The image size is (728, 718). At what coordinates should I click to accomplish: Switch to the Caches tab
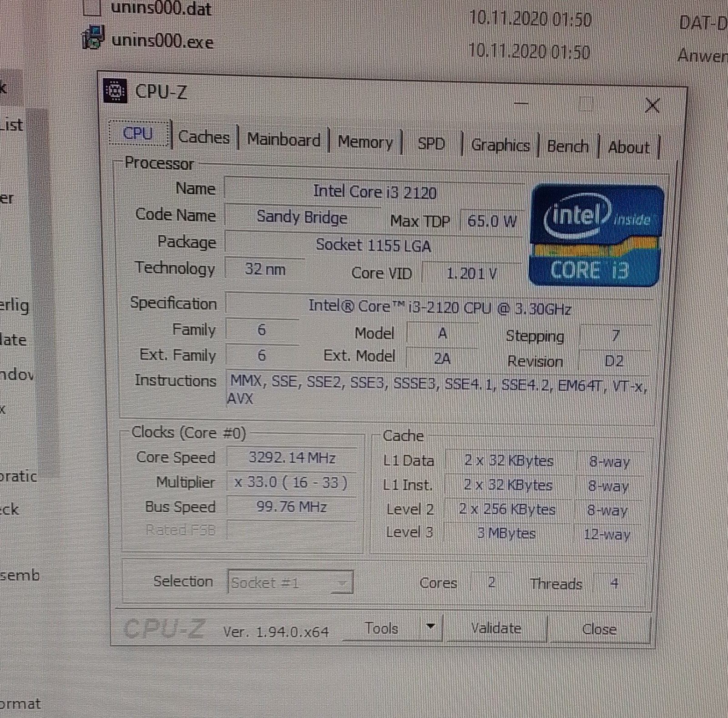click(x=204, y=137)
